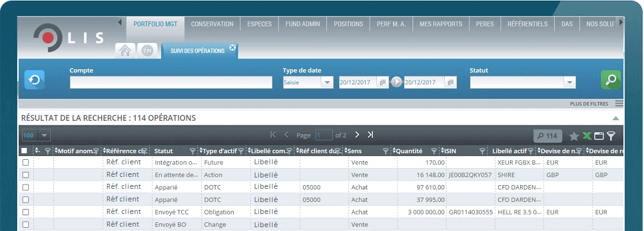The image size is (644, 231).
Task: Open the Plus de filtres hamburger menu
Action: click(619, 104)
